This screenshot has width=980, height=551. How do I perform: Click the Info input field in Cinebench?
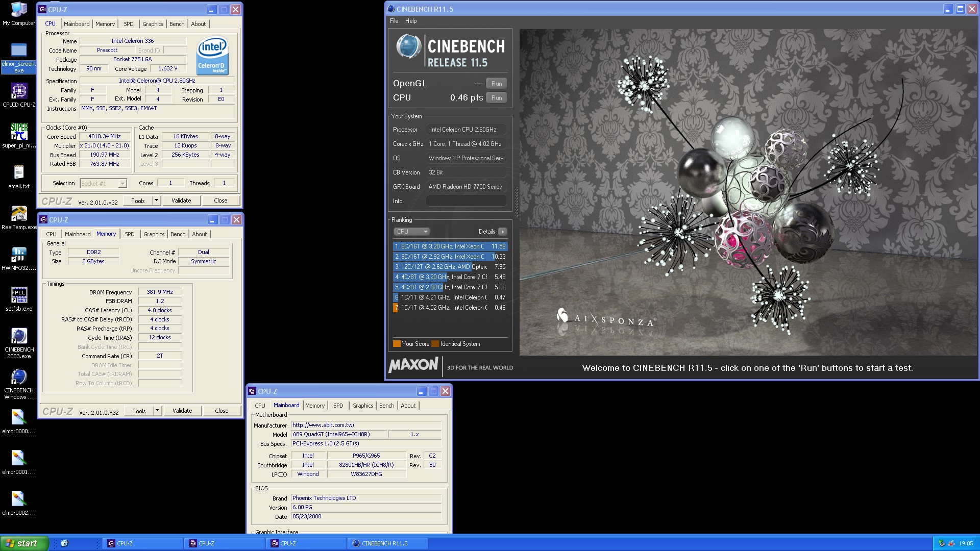pyautogui.click(x=467, y=201)
